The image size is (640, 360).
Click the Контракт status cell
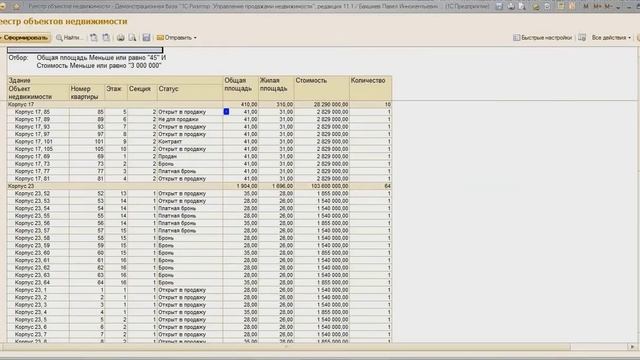tap(190, 142)
